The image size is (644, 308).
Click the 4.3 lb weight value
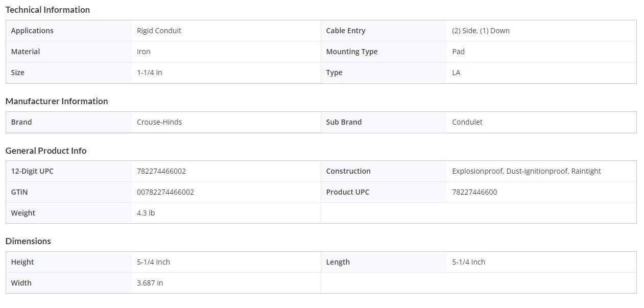click(146, 213)
